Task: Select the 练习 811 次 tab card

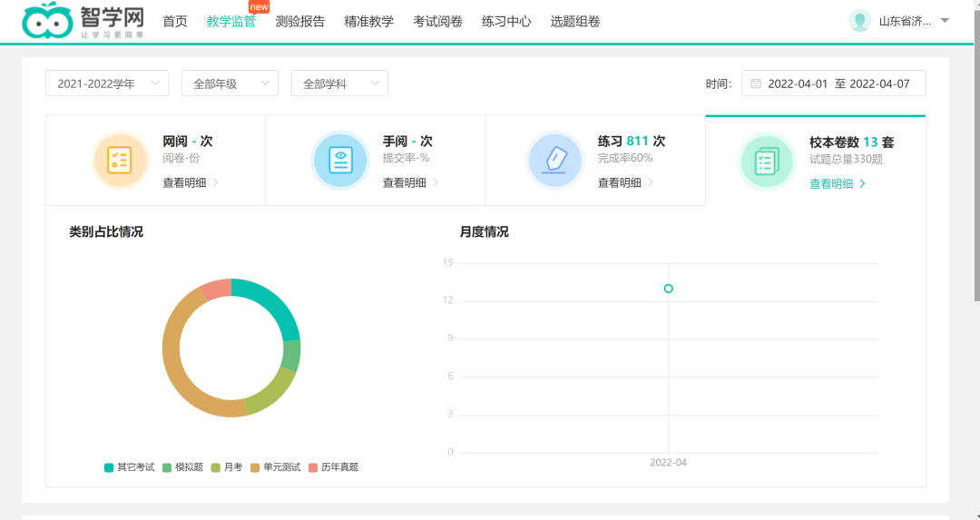Action: coord(595,161)
